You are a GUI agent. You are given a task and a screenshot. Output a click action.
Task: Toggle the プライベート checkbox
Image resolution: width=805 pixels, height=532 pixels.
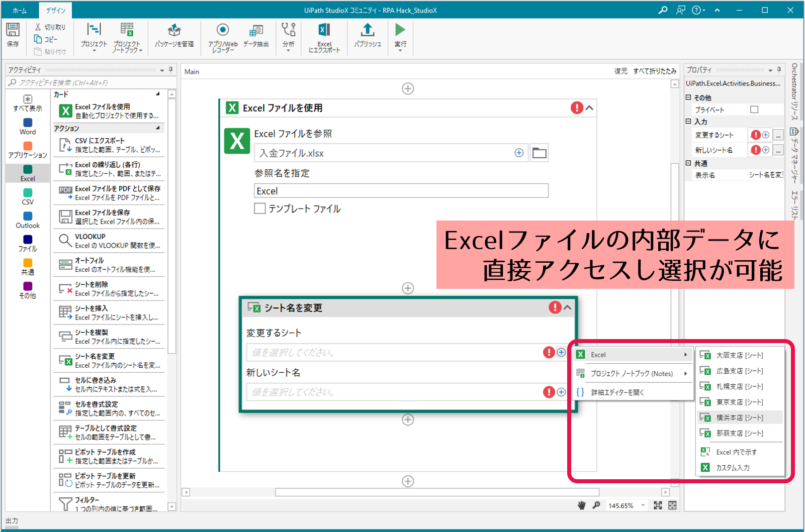[754, 110]
